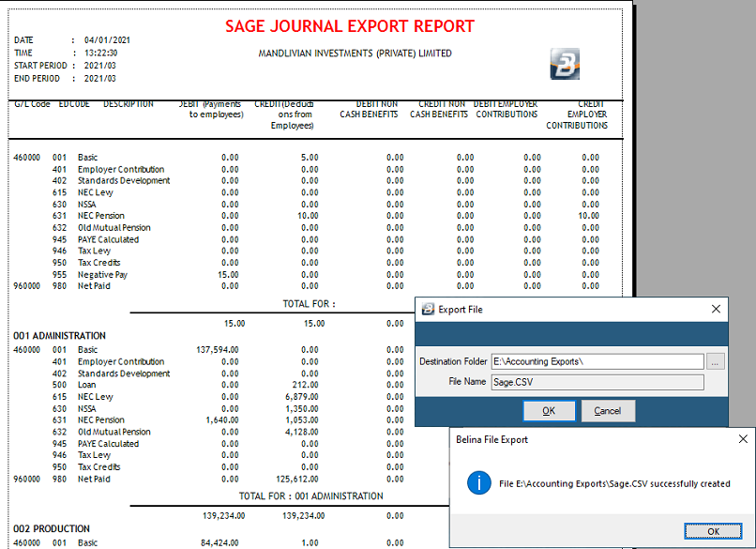This screenshot has height=549, width=756.
Task: Click the File Name field with Sage.CSV
Action: pos(597,382)
